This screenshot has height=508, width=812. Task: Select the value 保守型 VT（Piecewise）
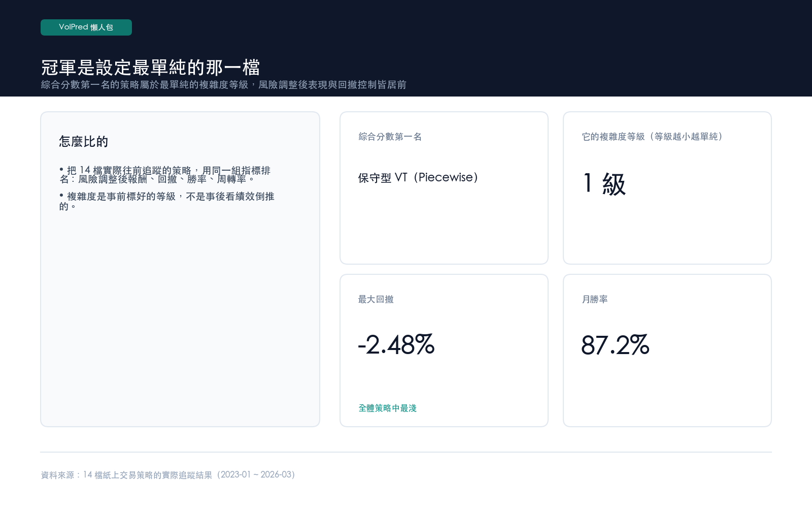pos(418,177)
